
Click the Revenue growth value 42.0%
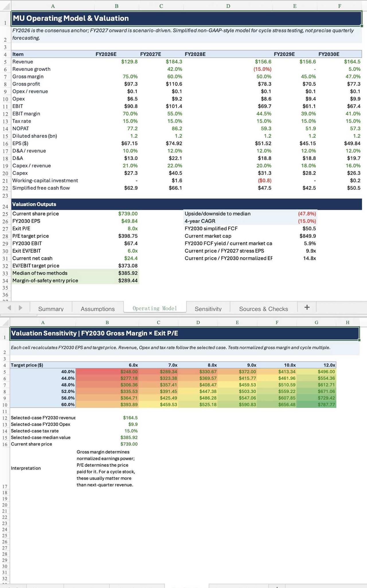point(175,69)
